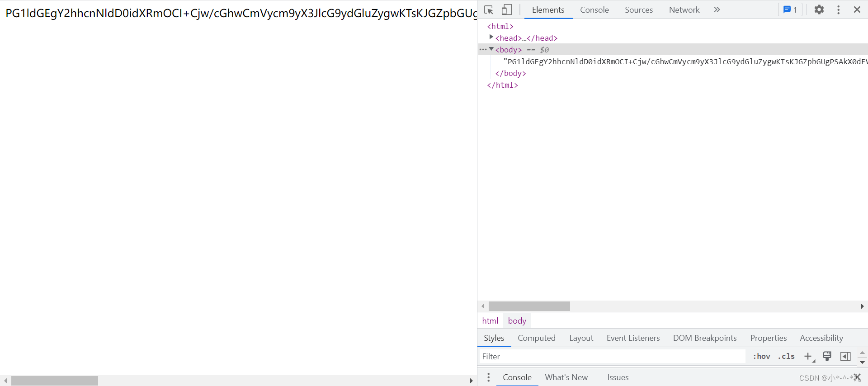Select the opening html tag line
This screenshot has width=868, height=386.
(500, 26)
